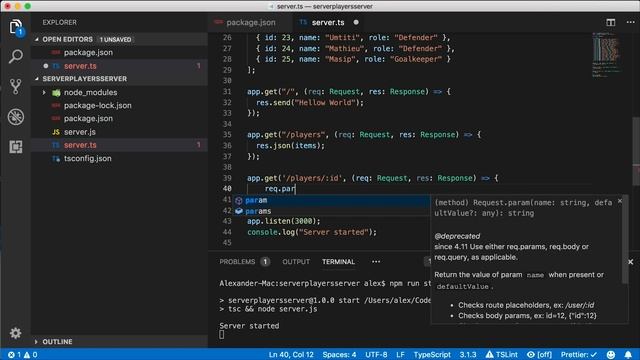This screenshot has height=360, width=640.
Task: Select the Terminal panel tab
Action: click(338, 262)
